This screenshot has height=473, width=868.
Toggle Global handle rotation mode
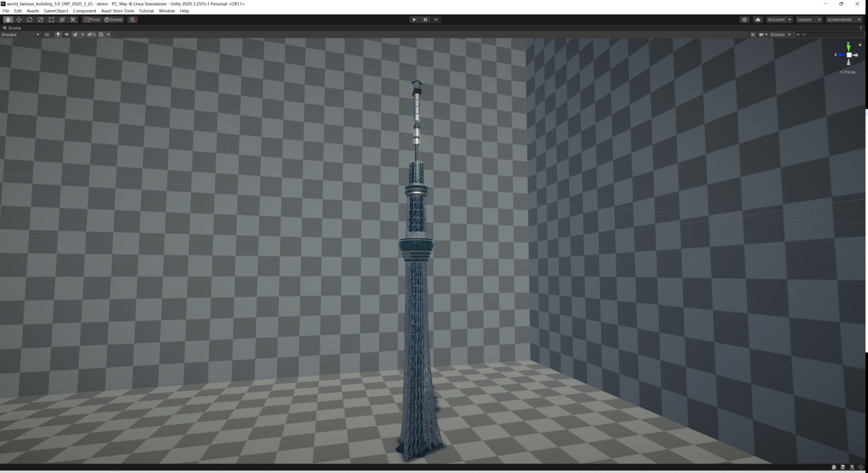tap(114, 20)
